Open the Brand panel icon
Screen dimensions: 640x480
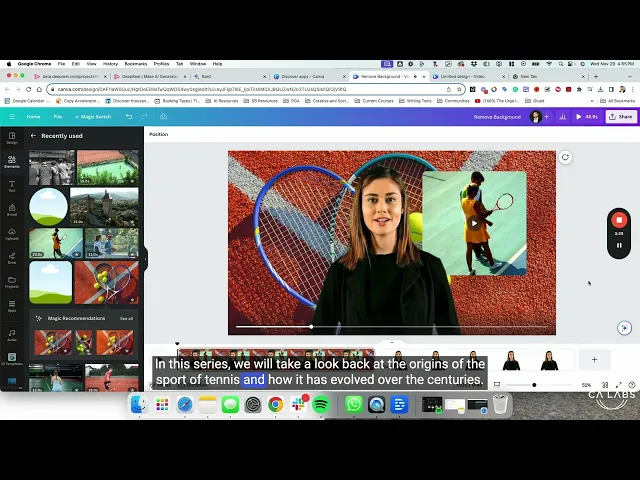point(12,210)
